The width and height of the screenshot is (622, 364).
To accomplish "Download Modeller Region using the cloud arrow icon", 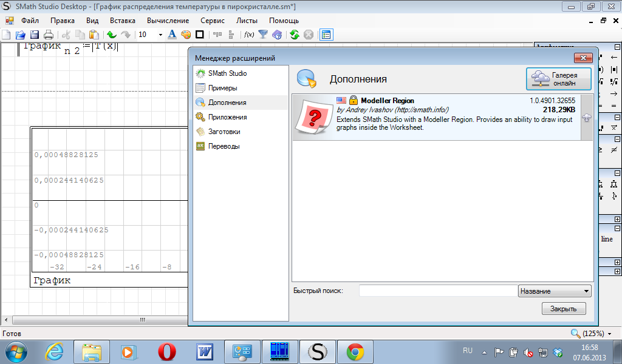I will 586,118.
